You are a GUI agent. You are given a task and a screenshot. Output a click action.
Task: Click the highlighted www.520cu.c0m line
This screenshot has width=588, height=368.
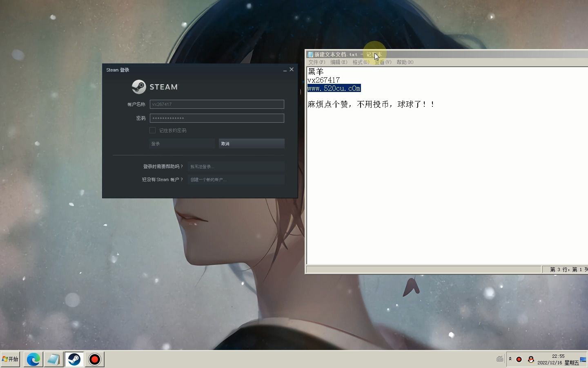pos(334,88)
